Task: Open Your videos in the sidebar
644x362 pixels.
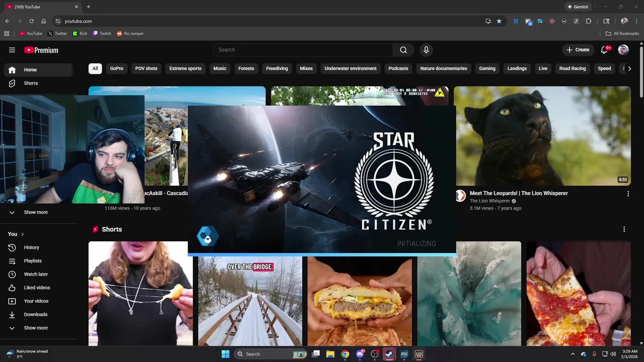Action: coord(38,301)
